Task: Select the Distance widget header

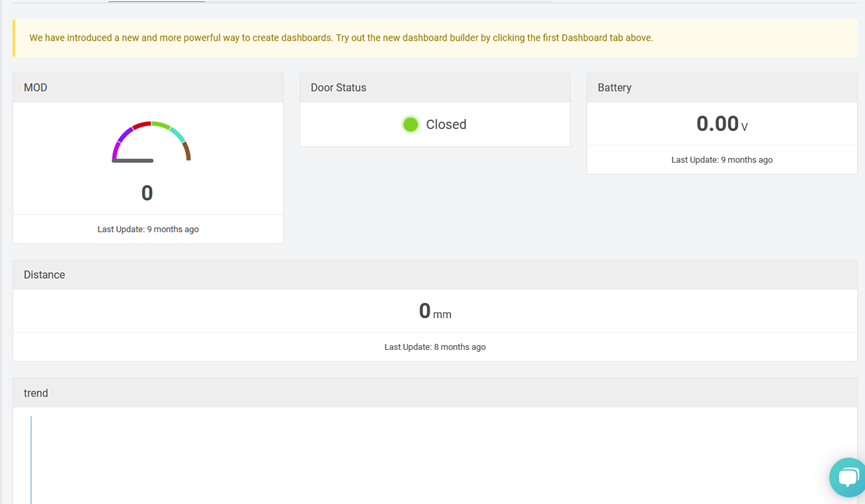Action: pos(435,275)
